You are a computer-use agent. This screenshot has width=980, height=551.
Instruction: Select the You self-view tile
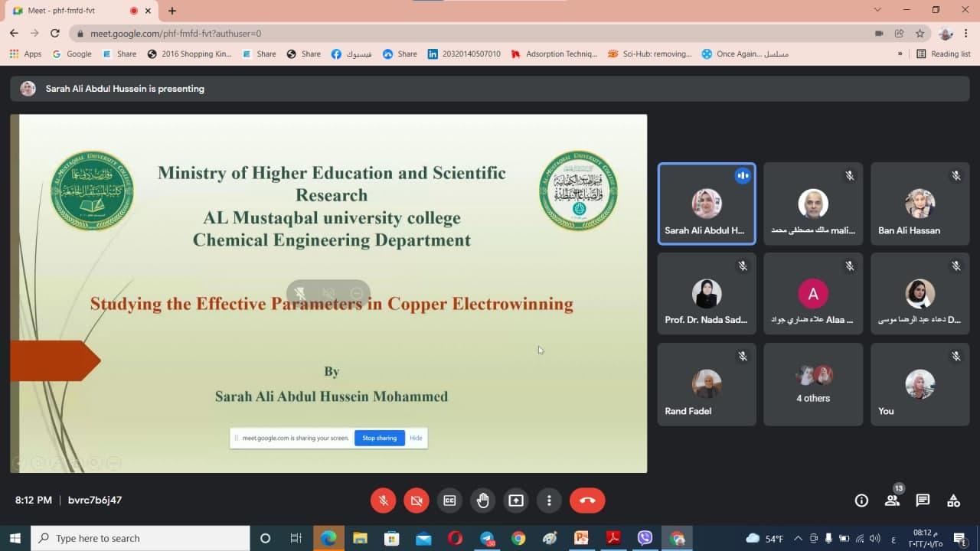coord(920,384)
